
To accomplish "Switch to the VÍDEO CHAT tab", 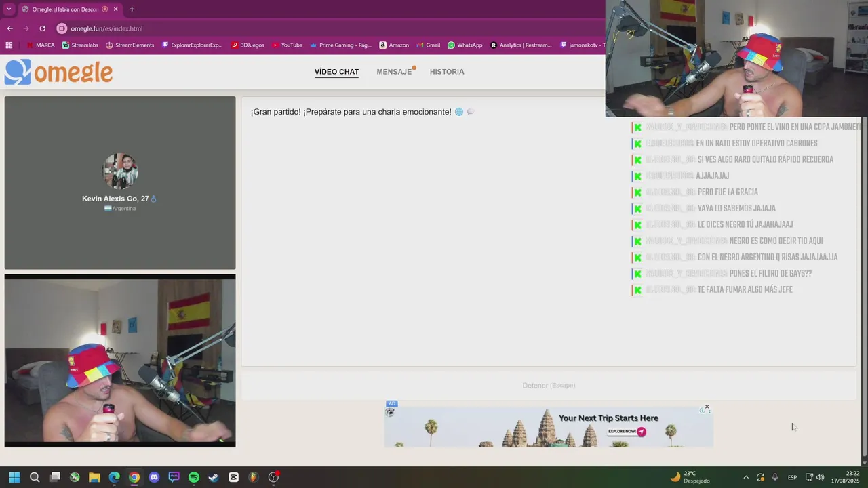I will pyautogui.click(x=336, y=72).
